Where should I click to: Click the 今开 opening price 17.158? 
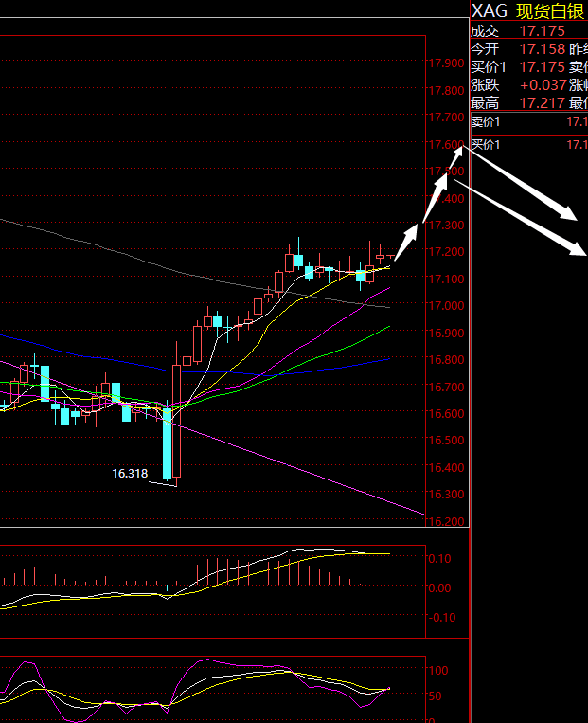coord(543,49)
